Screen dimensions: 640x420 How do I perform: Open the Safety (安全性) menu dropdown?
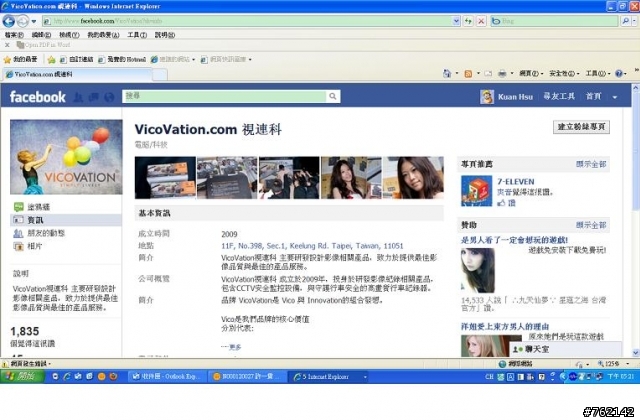(563, 73)
